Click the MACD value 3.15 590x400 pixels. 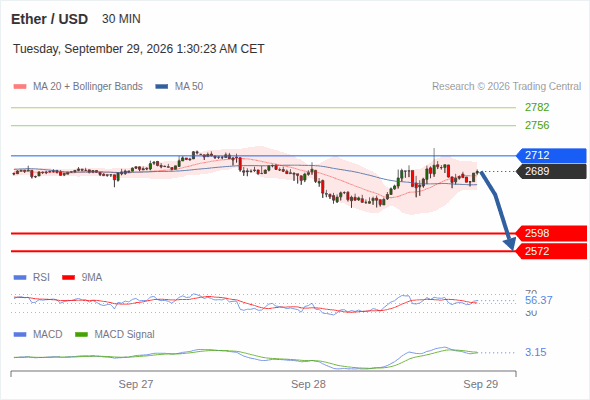535,352
